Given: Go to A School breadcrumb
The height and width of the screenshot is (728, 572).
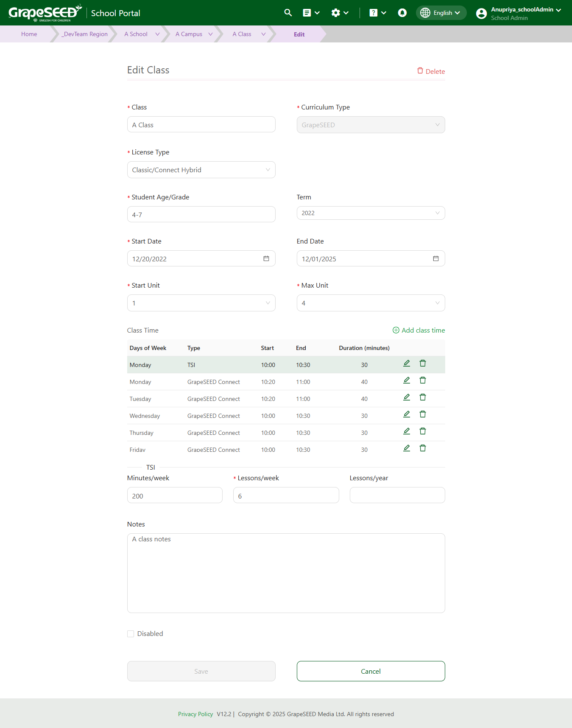Looking at the screenshot, I should coord(136,34).
